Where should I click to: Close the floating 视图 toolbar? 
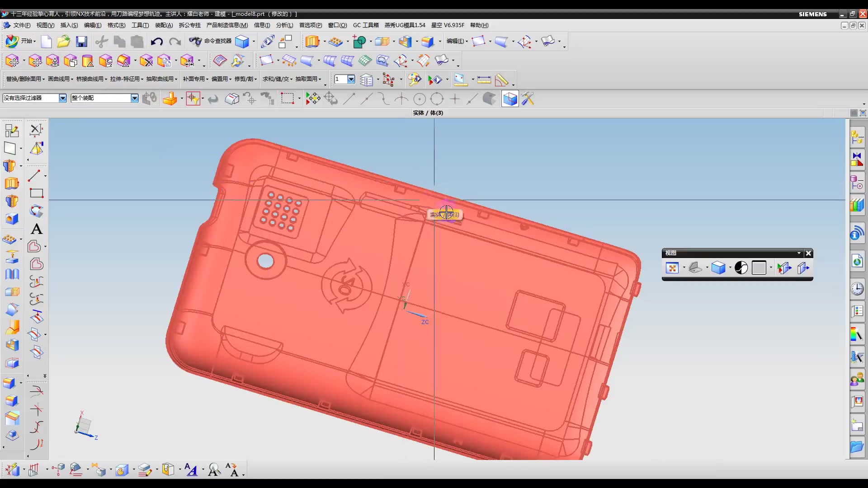click(x=809, y=253)
